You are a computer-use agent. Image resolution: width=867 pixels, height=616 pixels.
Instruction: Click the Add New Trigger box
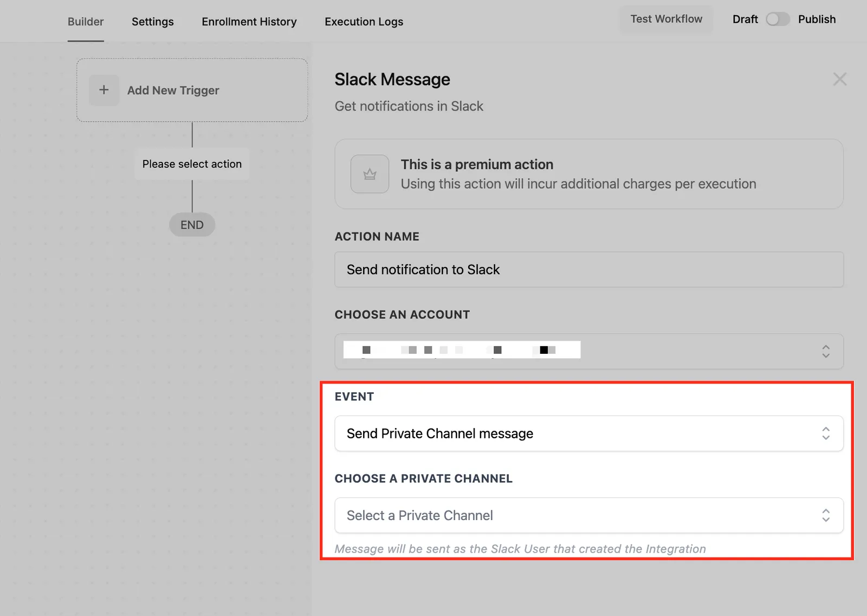tap(192, 90)
